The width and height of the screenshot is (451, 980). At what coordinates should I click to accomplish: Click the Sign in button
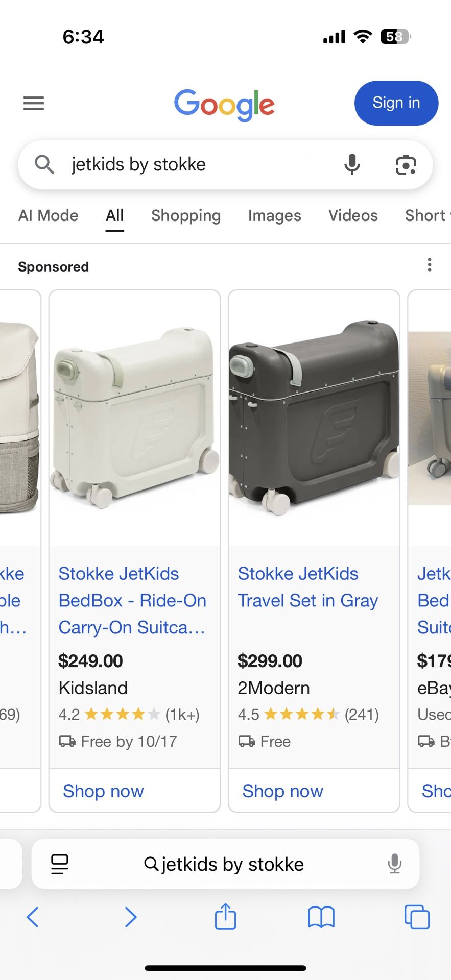tap(396, 103)
